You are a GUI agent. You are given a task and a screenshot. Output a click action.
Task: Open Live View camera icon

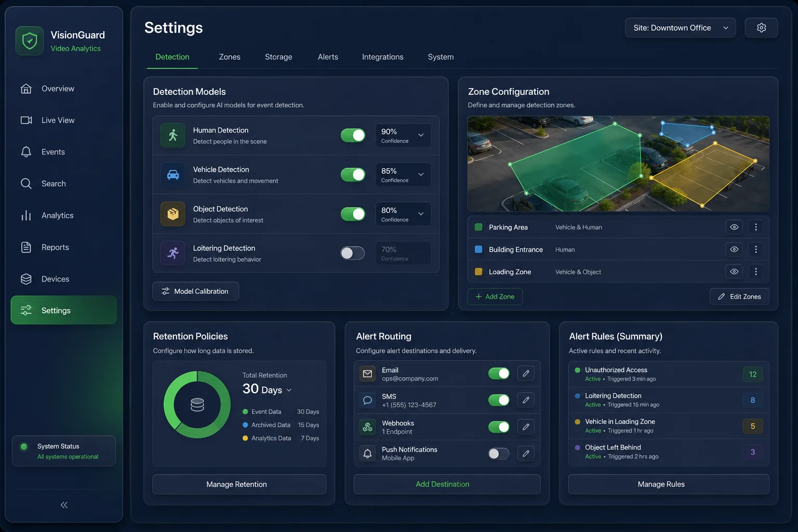click(x=26, y=121)
